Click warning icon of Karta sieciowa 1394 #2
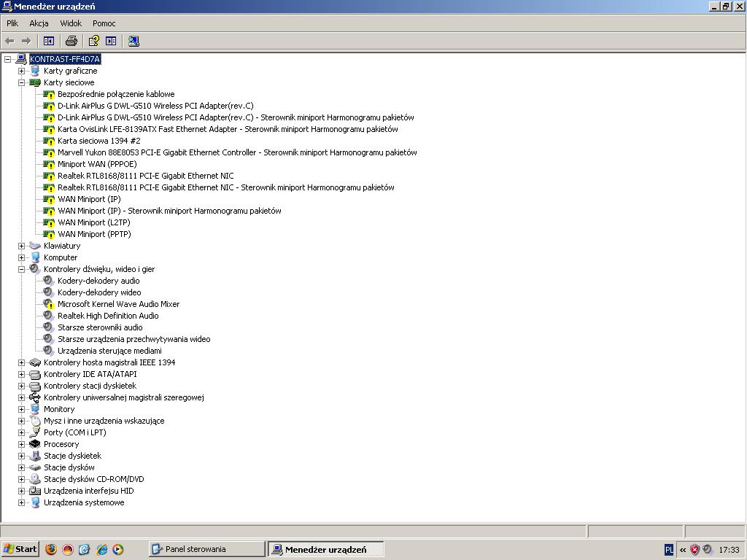The image size is (747, 560). click(49, 141)
